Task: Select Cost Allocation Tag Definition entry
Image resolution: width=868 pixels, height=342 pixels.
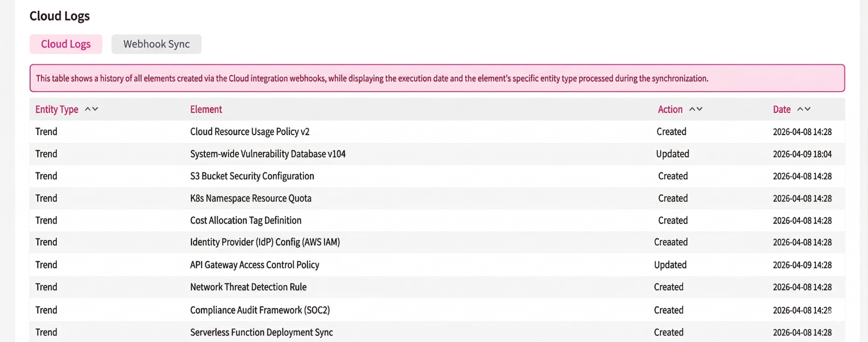Action: (x=246, y=220)
